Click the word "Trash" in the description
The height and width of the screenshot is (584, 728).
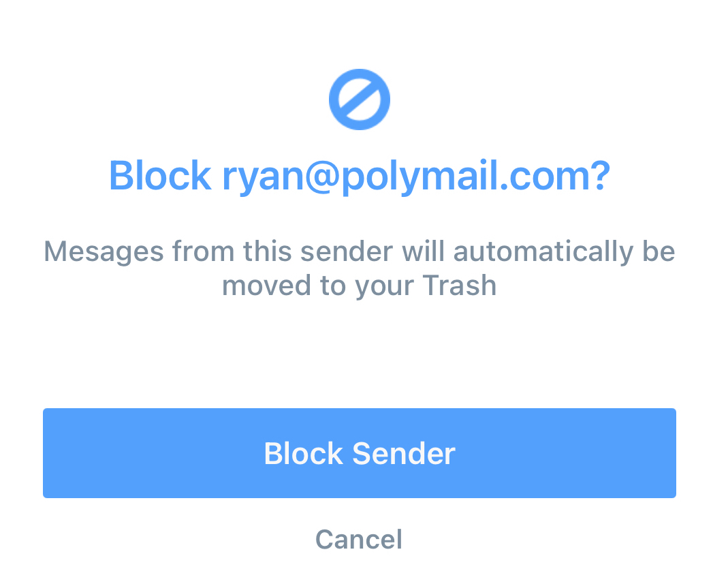tap(459, 286)
